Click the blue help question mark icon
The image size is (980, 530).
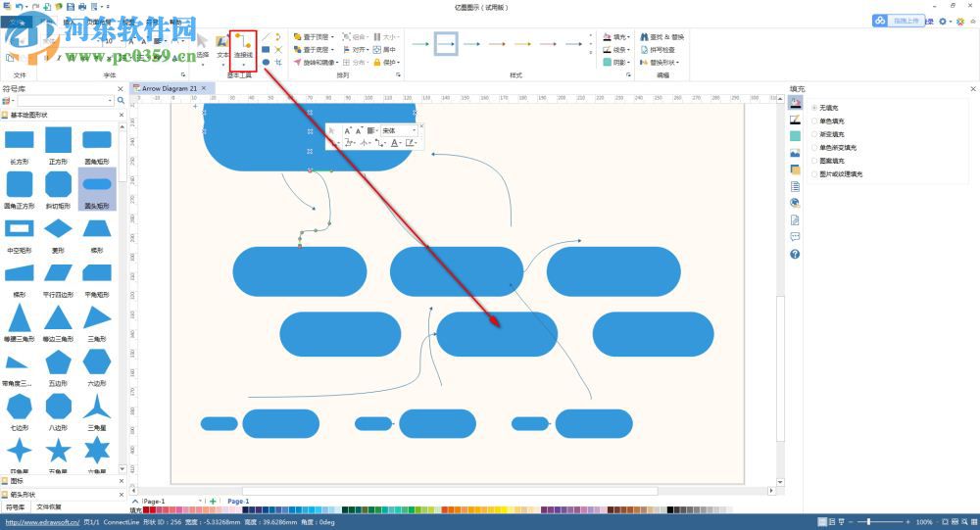coord(795,254)
